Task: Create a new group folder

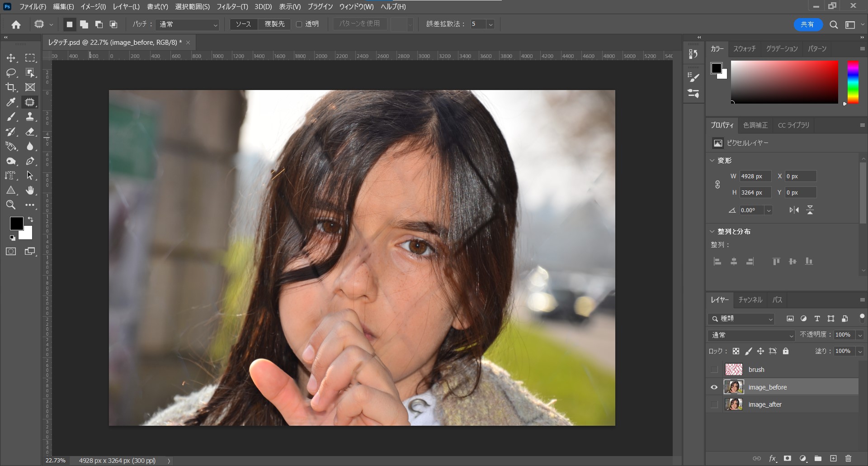Action: [x=818, y=458]
